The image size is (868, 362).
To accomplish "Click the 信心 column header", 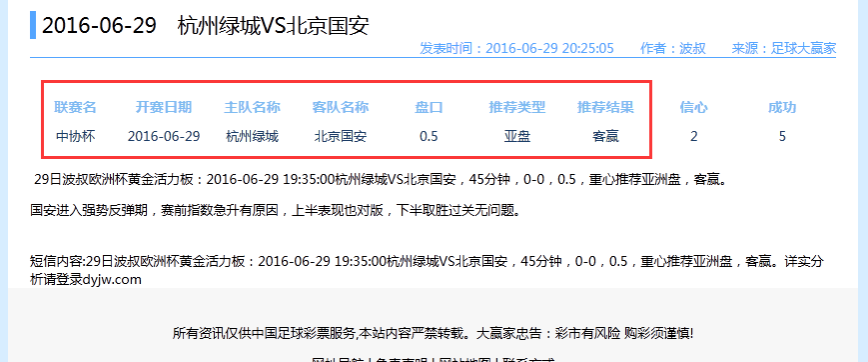I will pyautogui.click(x=693, y=107).
